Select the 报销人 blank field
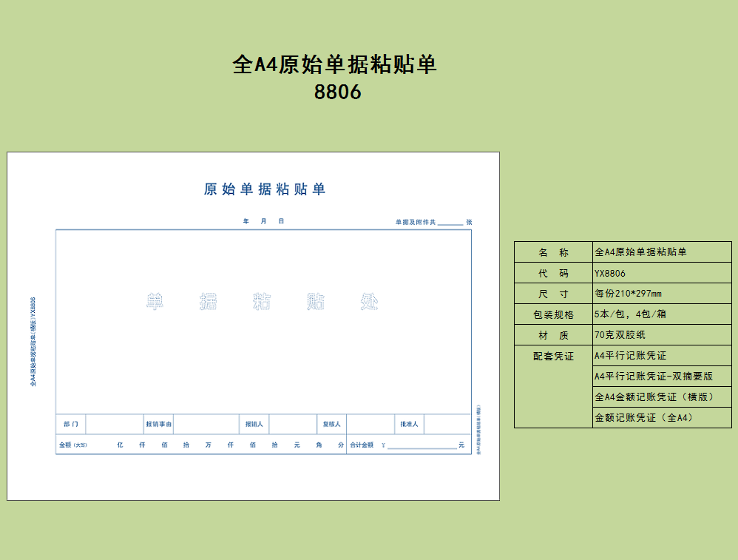This screenshot has height=560, width=738. (x=292, y=424)
